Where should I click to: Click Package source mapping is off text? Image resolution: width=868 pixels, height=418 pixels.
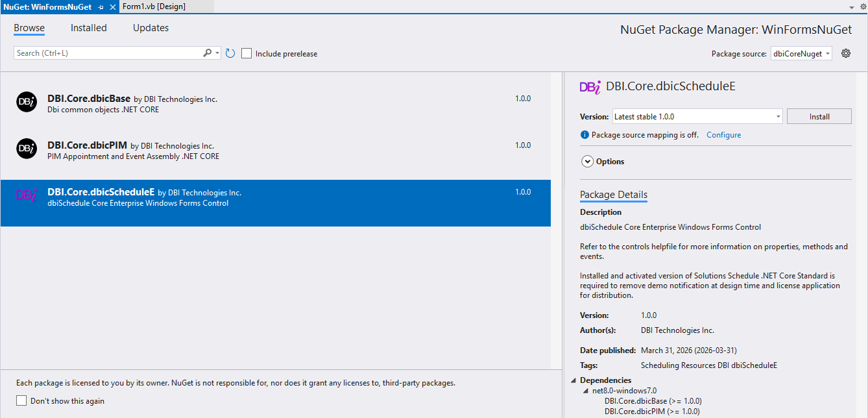pos(645,135)
